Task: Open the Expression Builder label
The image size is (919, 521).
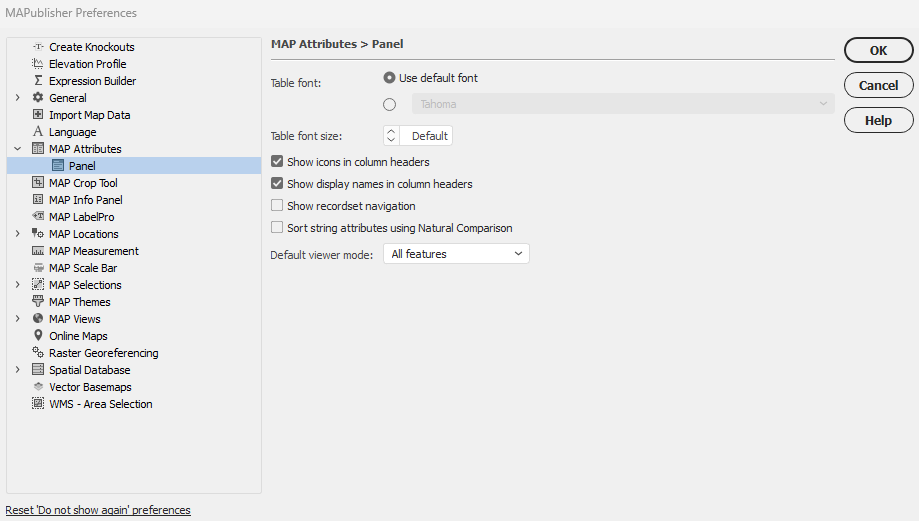Action: point(93,81)
